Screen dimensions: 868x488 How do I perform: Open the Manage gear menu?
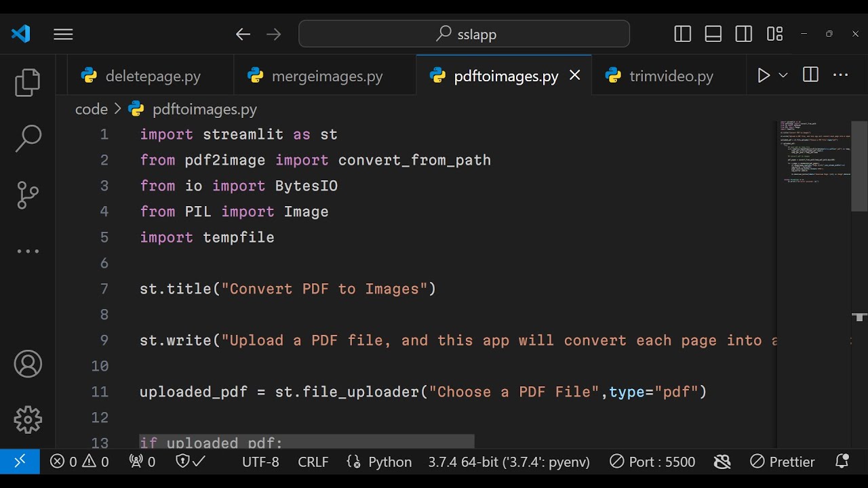click(x=28, y=420)
